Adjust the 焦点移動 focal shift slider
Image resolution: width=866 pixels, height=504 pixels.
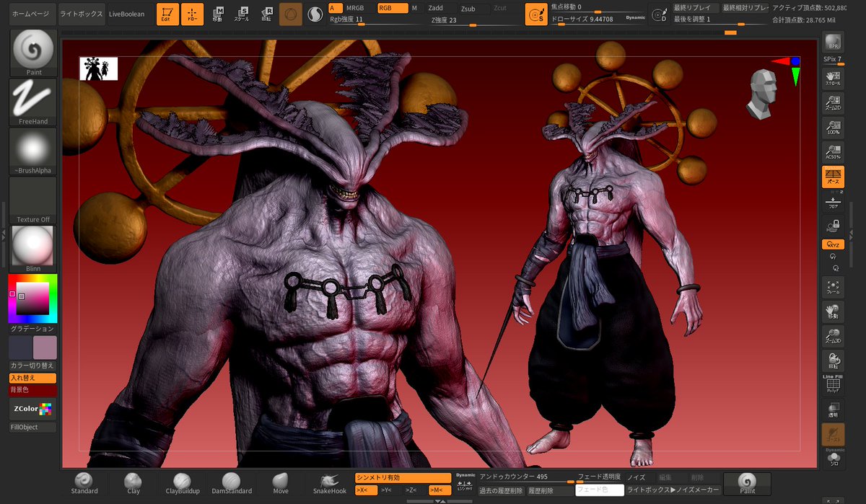click(x=598, y=7)
